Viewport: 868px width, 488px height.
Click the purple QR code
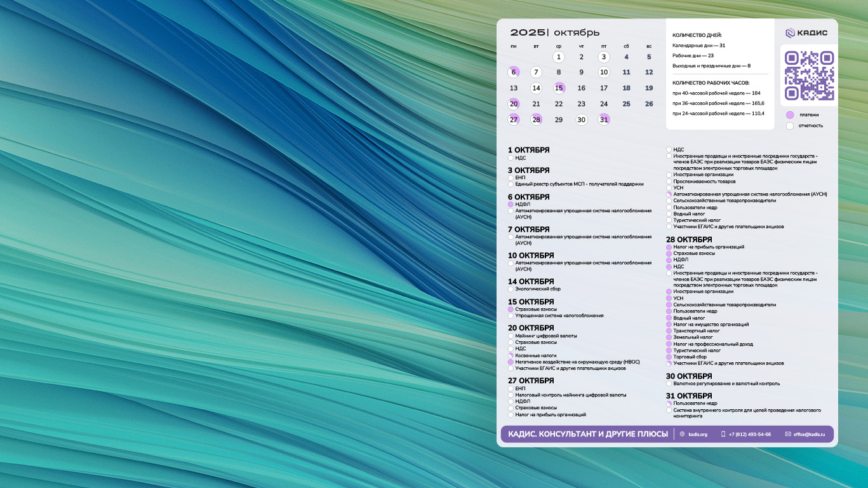pyautogui.click(x=809, y=75)
